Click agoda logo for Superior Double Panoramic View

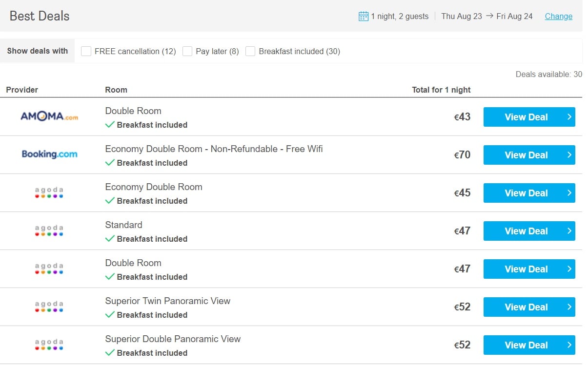pos(49,345)
